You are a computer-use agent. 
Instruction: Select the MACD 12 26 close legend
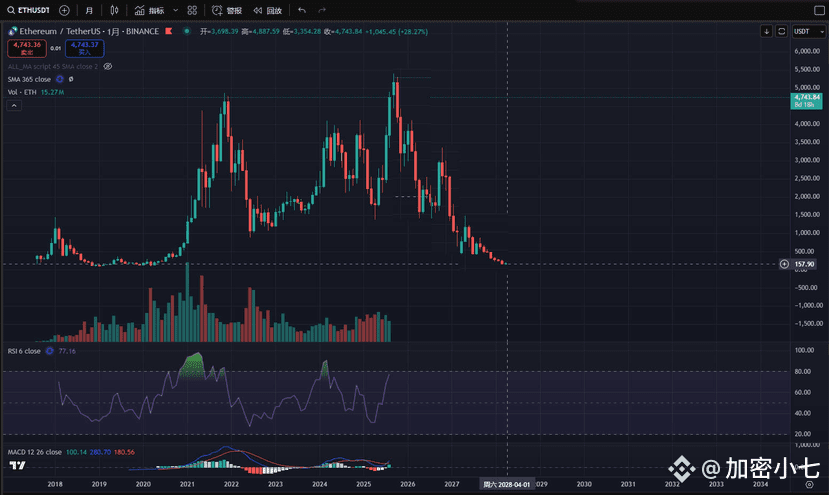point(34,452)
